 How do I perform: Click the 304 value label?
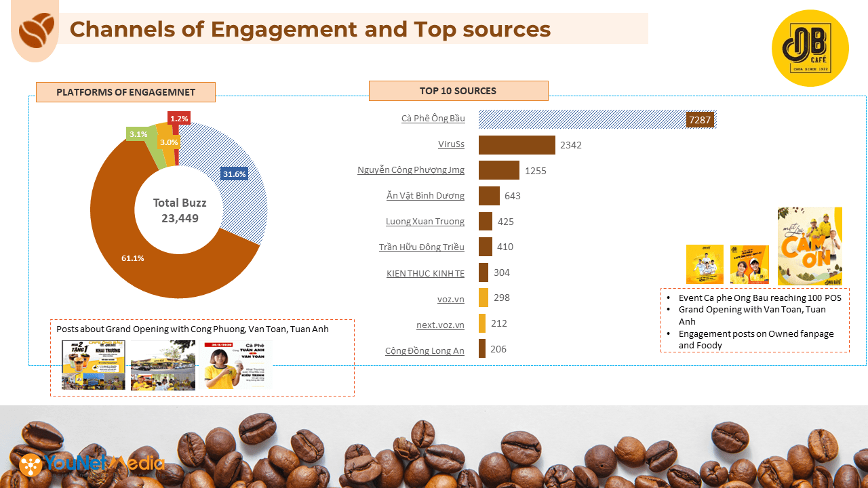tap(502, 272)
